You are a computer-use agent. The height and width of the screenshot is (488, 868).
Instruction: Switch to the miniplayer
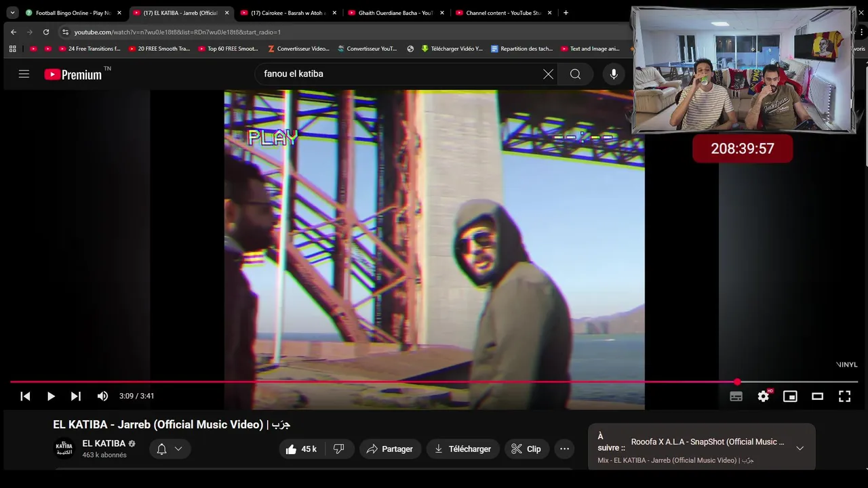point(790,396)
